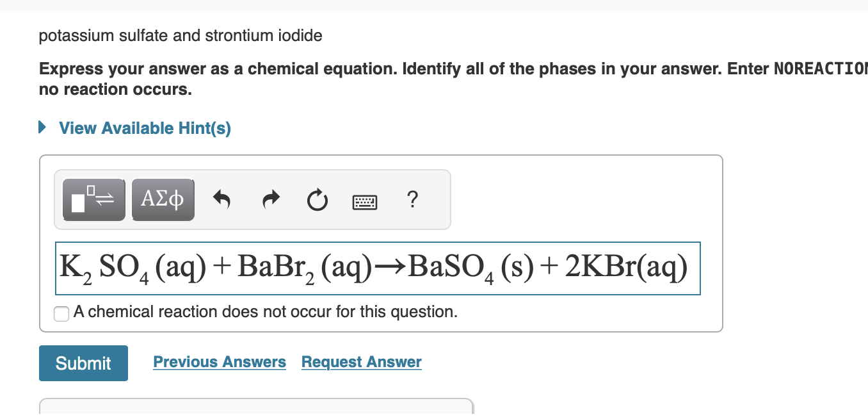Submit your chemical equation answer

[x=83, y=363]
